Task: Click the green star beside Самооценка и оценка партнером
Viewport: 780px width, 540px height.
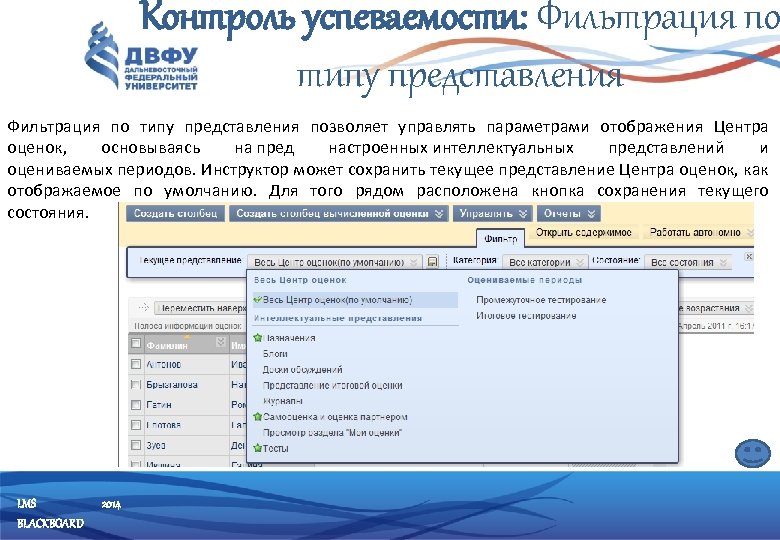Action: coord(257,417)
